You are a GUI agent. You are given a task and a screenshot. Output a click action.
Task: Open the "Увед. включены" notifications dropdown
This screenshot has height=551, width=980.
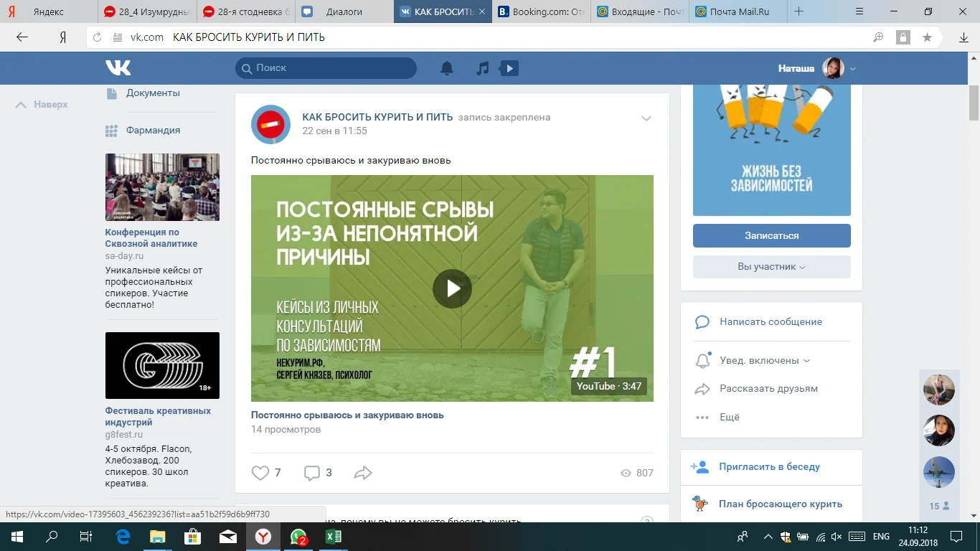765,361
